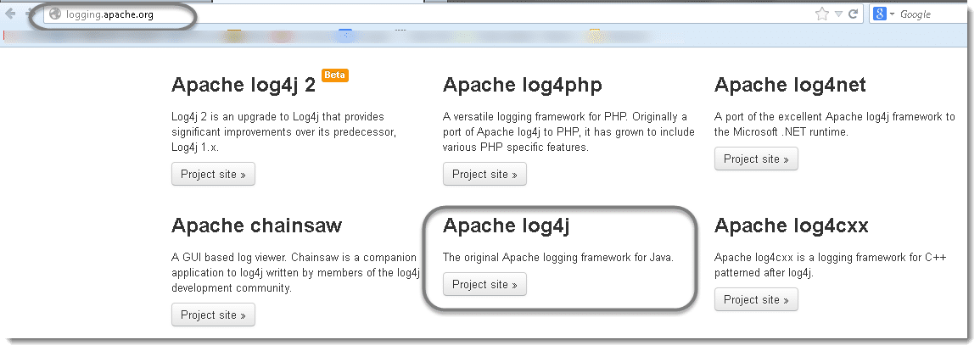
Task: Click the orange Beta badge
Action: (x=335, y=75)
